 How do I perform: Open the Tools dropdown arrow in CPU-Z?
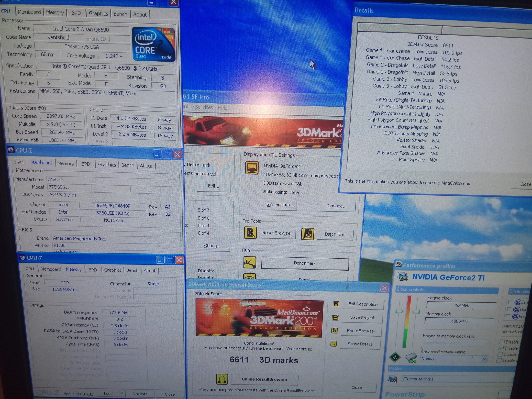coord(122,393)
